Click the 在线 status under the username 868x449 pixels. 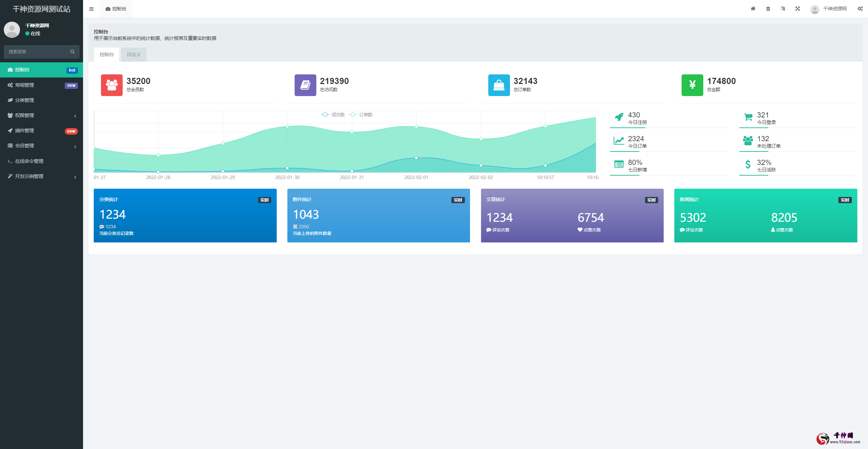tap(33, 33)
